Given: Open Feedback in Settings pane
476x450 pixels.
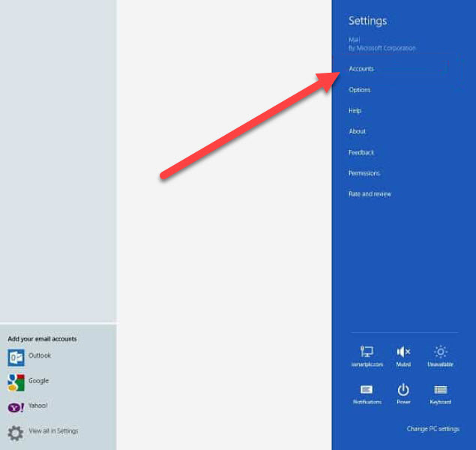Looking at the screenshot, I should click(x=361, y=152).
